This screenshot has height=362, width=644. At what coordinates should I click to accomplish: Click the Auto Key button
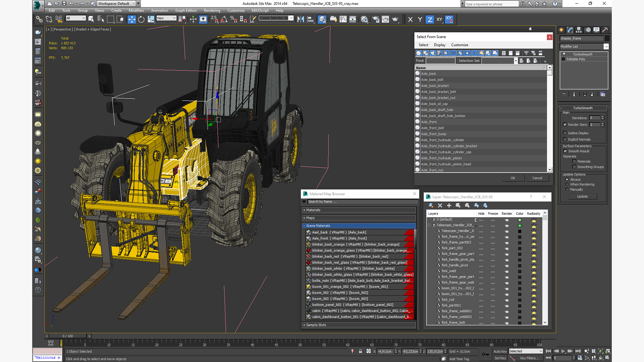[x=500, y=352]
